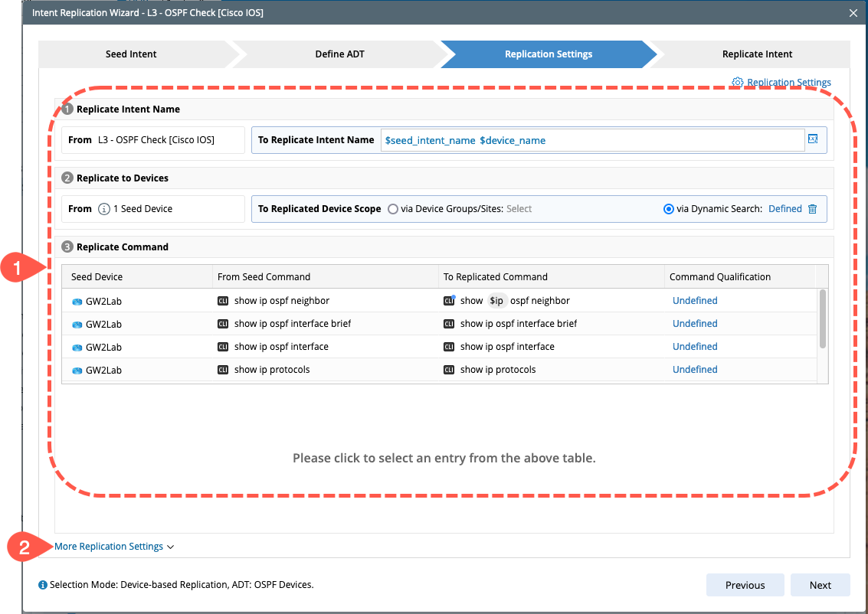Click the Previous button
868x614 pixels.
[745, 585]
